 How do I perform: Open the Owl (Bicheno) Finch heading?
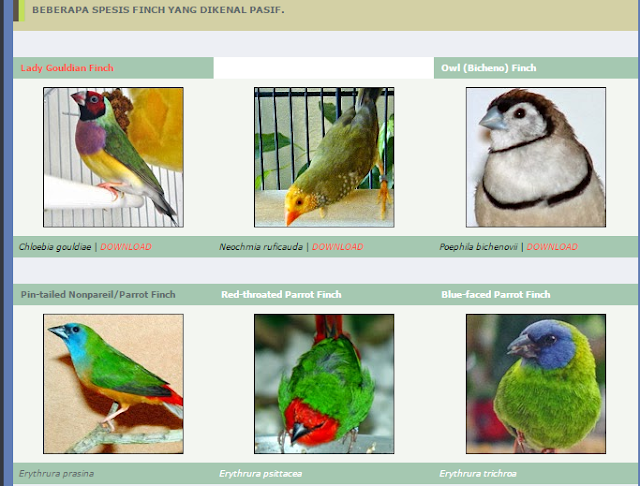pos(489,68)
